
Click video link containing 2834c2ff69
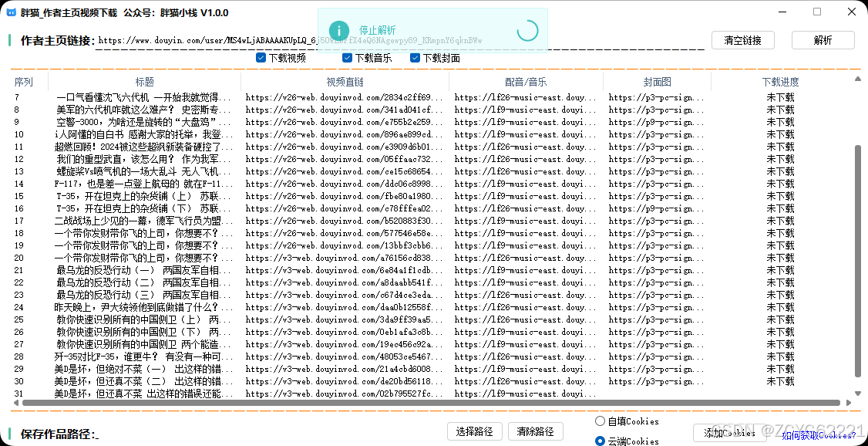click(345, 97)
